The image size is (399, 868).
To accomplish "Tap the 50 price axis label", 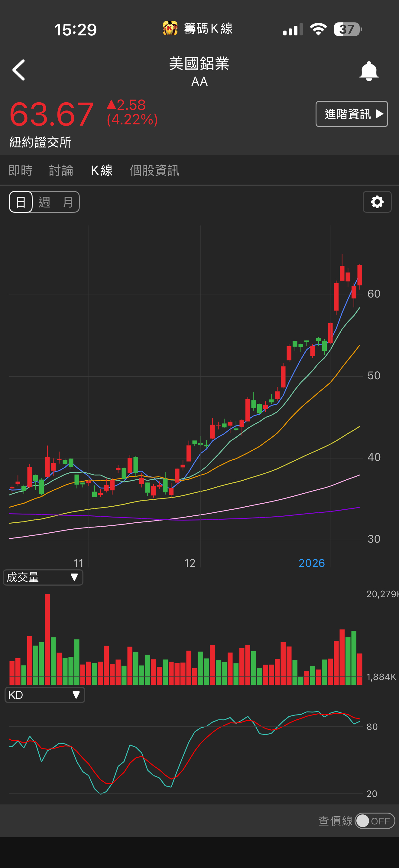I will [374, 376].
